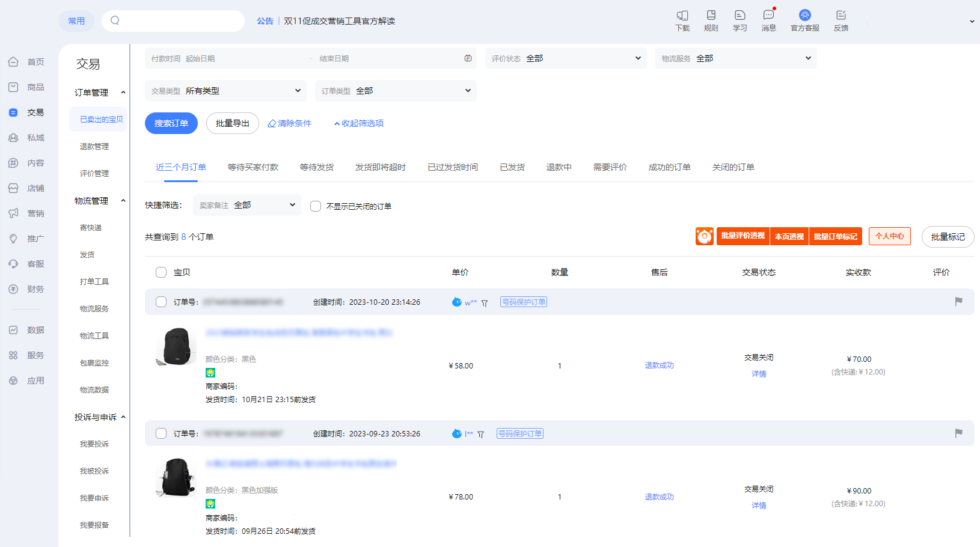Open the 反馈 feedback icon
This screenshot has width=980, height=547.
[x=841, y=16]
